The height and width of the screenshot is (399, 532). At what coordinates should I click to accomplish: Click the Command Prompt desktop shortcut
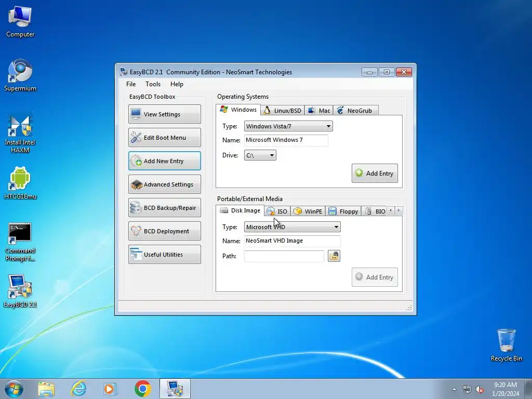20,242
